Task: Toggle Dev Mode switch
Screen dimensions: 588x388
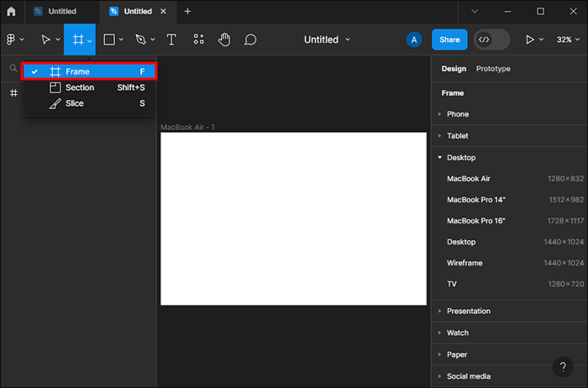Action: [491, 39]
